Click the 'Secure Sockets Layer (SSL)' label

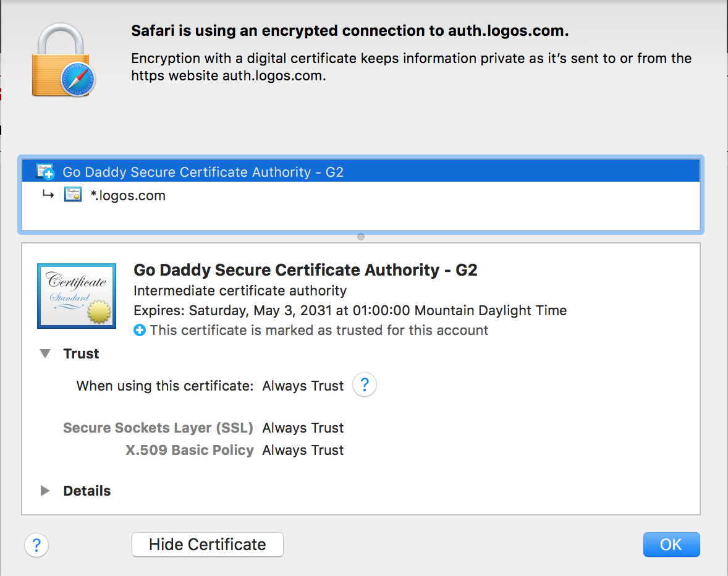click(158, 428)
